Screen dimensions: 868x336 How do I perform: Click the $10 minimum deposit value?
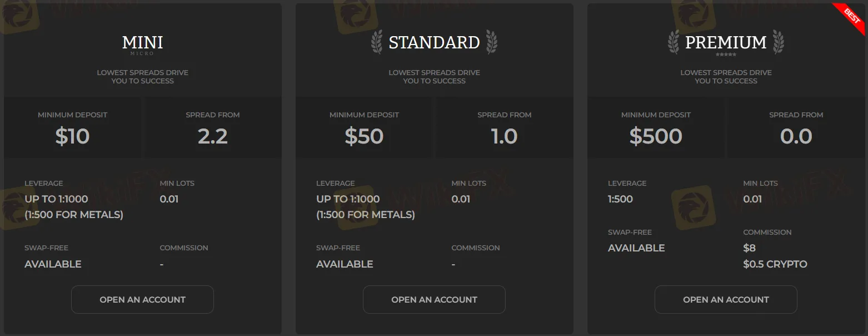coord(73,136)
